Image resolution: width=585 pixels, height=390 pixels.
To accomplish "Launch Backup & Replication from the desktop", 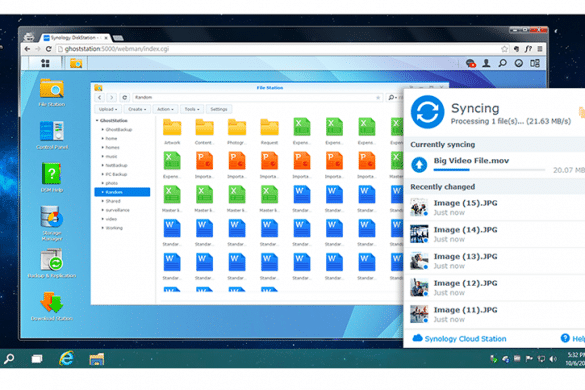I will (52, 263).
